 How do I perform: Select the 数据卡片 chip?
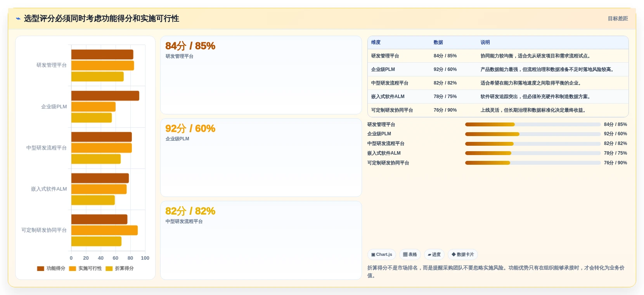pyautogui.click(x=463, y=255)
